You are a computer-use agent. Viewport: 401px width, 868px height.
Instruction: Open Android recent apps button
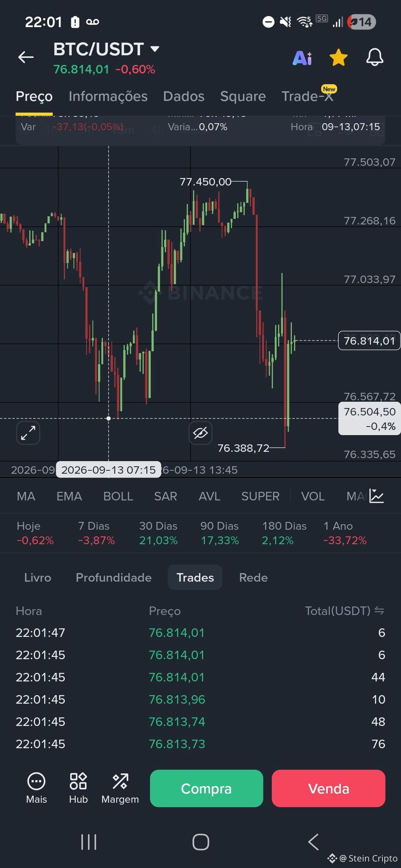pos(89,842)
